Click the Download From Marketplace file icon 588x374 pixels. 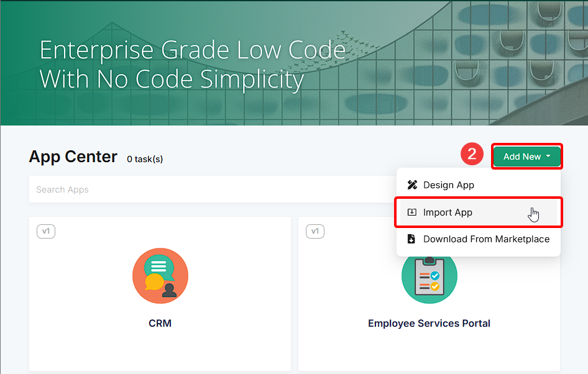coord(411,239)
